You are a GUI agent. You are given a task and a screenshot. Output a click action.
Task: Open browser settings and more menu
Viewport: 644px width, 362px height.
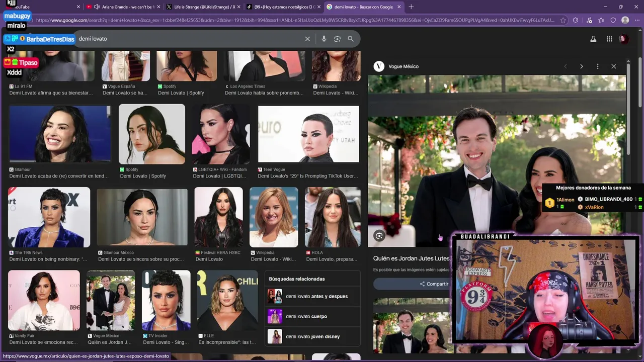click(637, 20)
